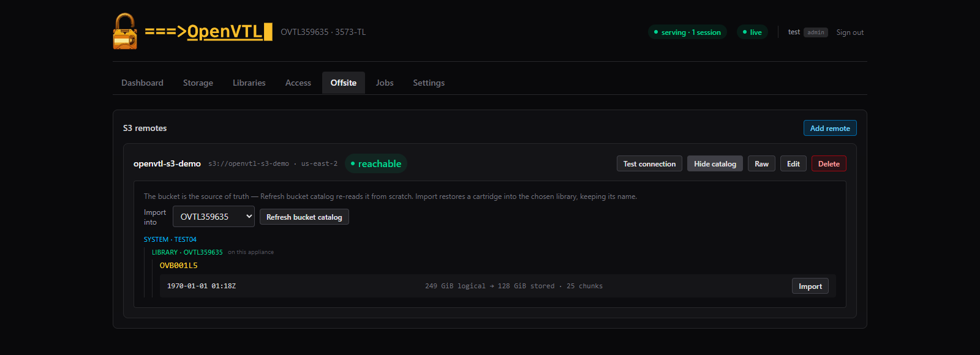Image resolution: width=980 pixels, height=355 pixels.
Task: Click the openvtl-s3-demo remote name
Action: (167, 163)
